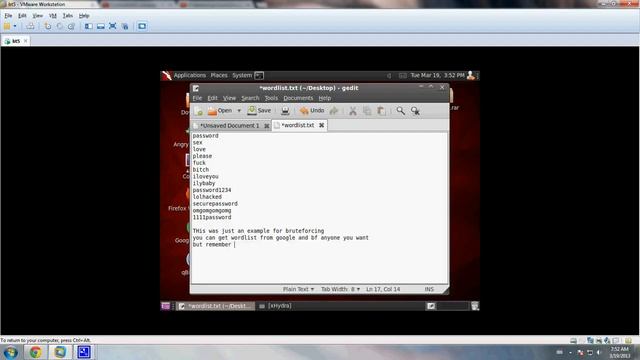Click the user icon in GNOME panel
The image size is (640, 360).
pos(471,76)
